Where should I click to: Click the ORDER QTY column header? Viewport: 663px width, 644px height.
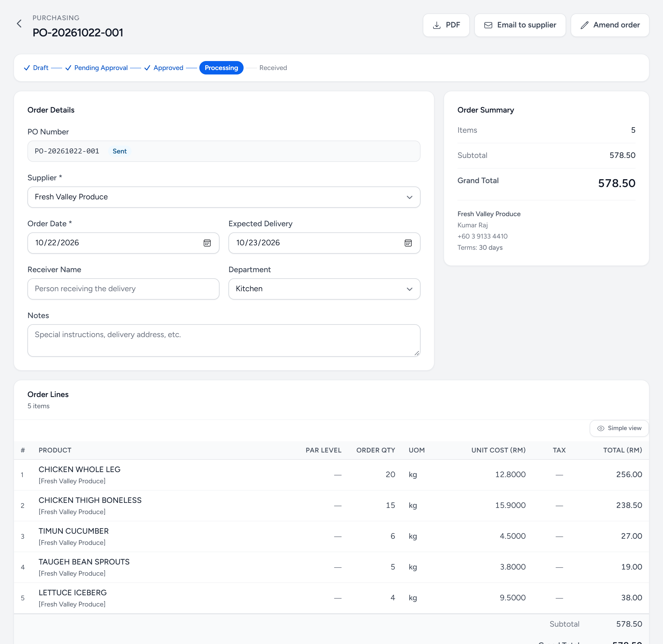click(375, 450)
